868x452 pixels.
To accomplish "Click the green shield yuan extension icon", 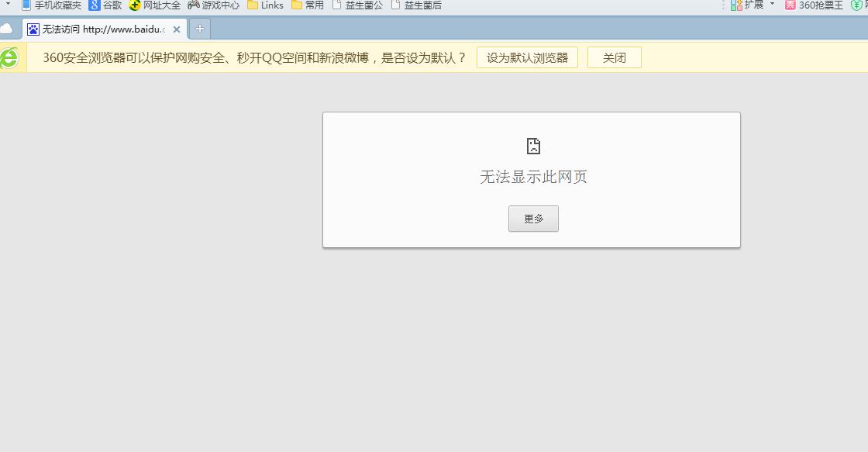I will pos(856,5).
